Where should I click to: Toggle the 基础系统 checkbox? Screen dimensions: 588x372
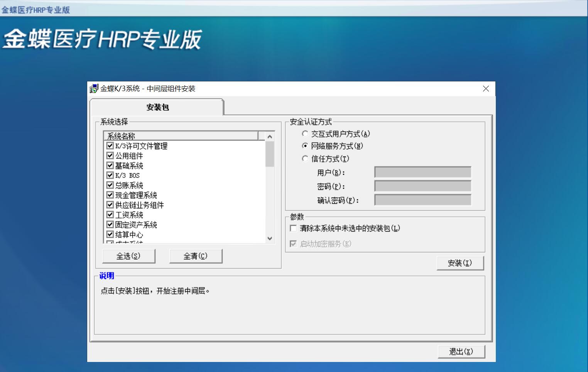click(110, 166)
